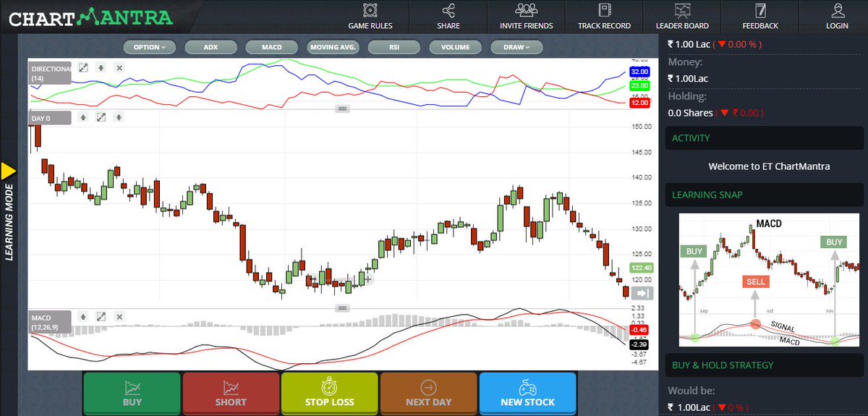Click the splitter handle above the MACD panel
This screenshot has width=868, height=416.
click(x=343, y=307)
